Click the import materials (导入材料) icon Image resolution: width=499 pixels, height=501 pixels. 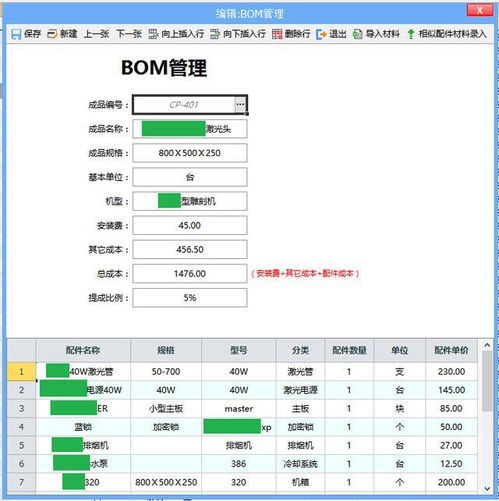click(358, 34)
